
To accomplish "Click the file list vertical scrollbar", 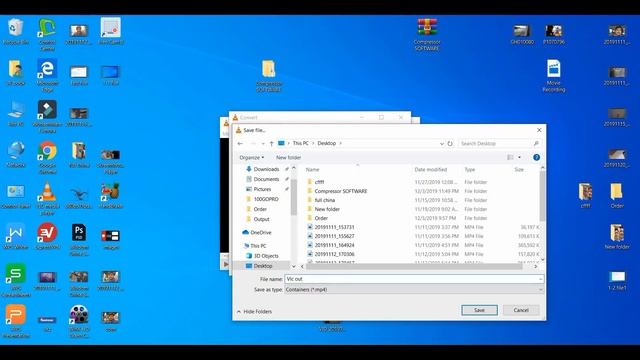I will (542, 196).
